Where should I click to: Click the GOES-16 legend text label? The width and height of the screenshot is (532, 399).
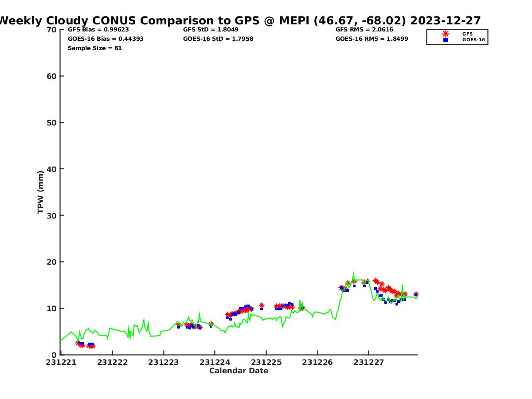coord(473,40)
